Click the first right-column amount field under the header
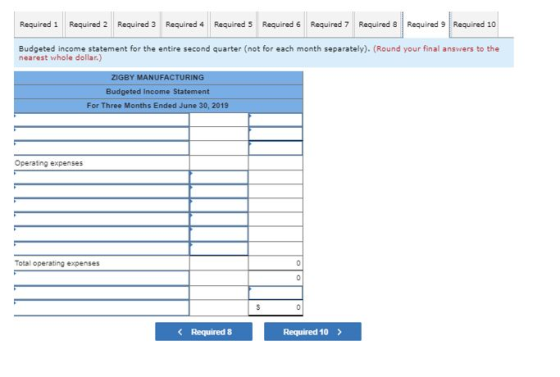The image size is (560, 377). pyautogui.click(x=275, y=120)
